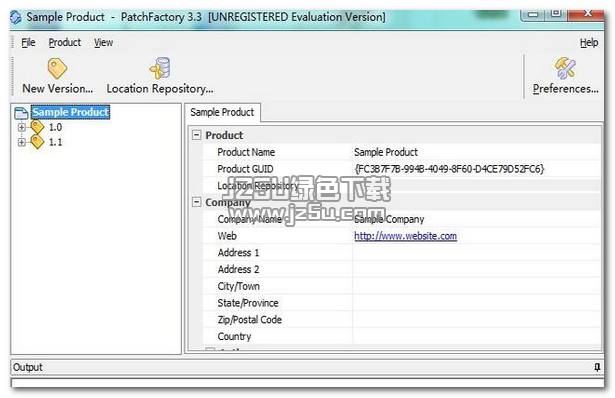Select Sample Product root tree node
This screenshot has width=615, height=398.
click(70, 112)
